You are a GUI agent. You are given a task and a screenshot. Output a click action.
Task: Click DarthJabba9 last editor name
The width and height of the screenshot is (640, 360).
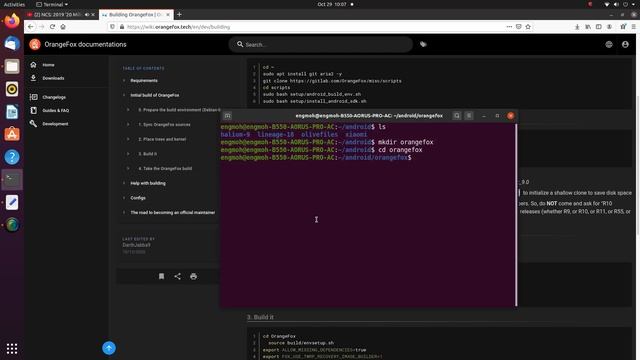coord(136,245)
